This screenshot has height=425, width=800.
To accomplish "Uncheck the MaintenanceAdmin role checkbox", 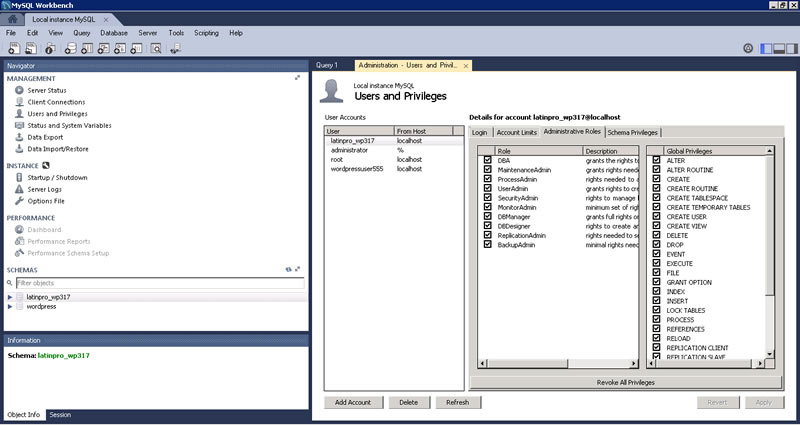I will point(488,170).
